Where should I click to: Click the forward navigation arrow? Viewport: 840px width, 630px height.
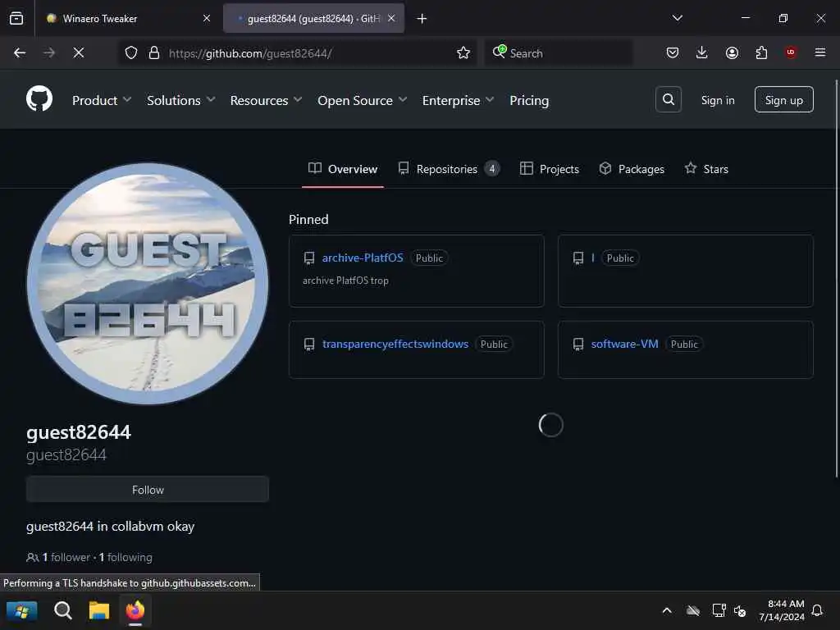pos(48,52)
